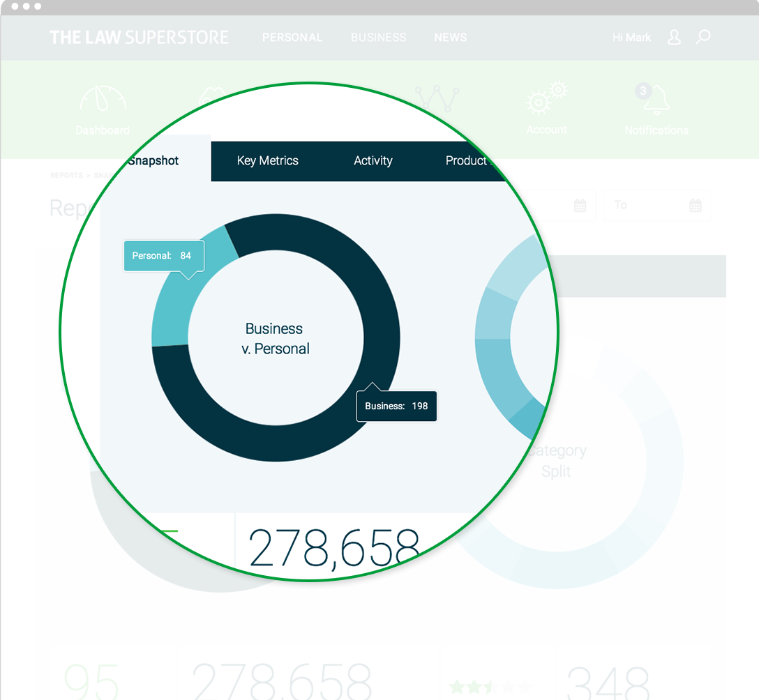Open the Dashboard gauge icon

click(103, 101)
